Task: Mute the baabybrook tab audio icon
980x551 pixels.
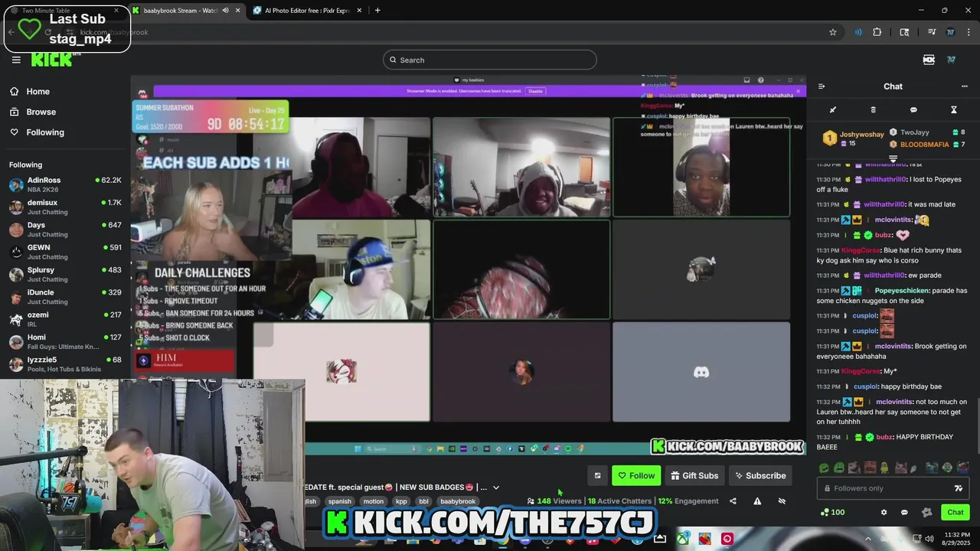Action: coord(225,10)
